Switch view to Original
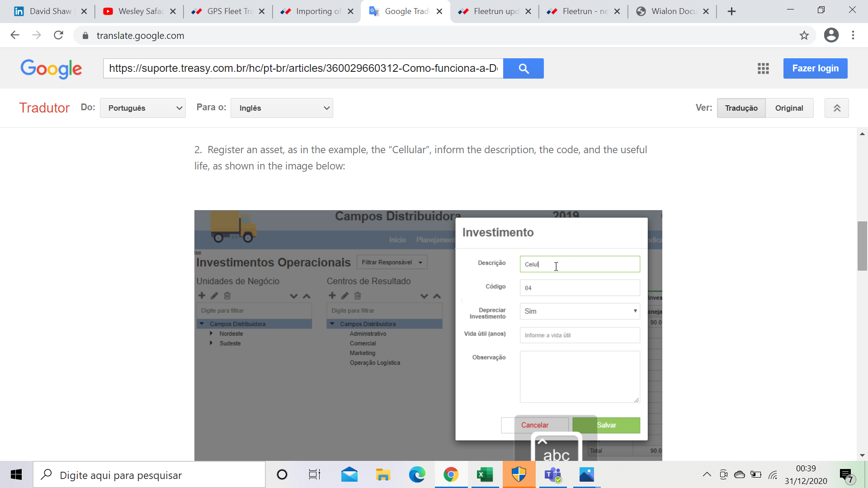Image resolution: width=868 pixels, height=488 pixels. coord(789,108)
